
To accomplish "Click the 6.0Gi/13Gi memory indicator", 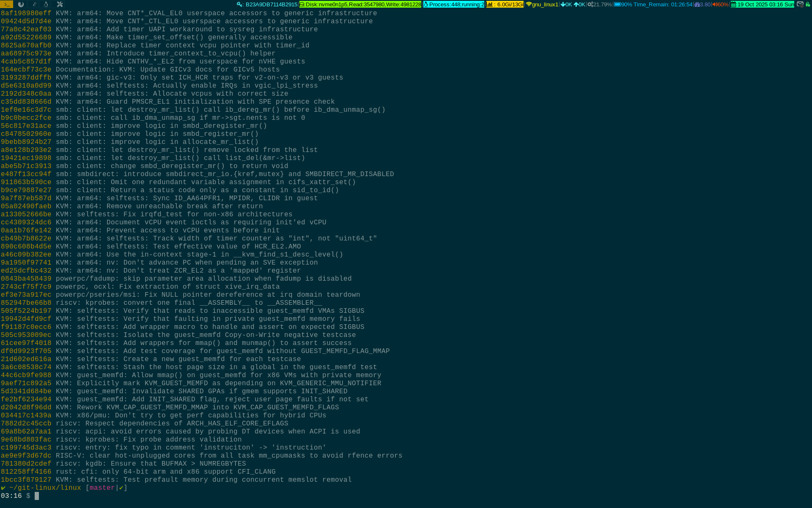I will [x=505, y=4].
